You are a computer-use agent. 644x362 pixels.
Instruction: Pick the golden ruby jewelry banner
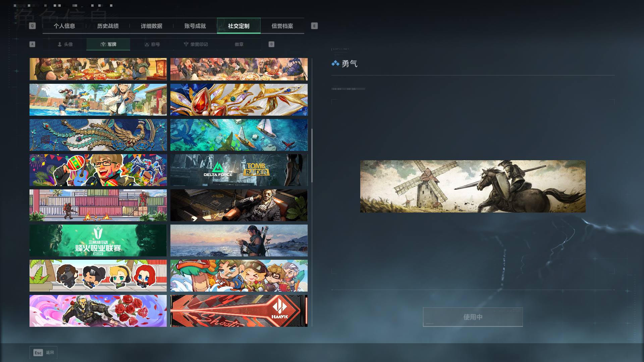pyautogui.click(x=239, y=100)
